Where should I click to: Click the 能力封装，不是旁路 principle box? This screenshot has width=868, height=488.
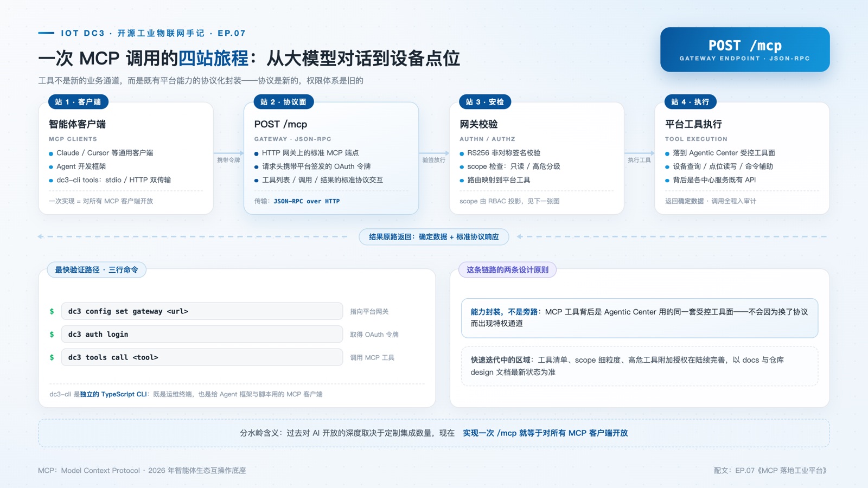coord(640,318)
